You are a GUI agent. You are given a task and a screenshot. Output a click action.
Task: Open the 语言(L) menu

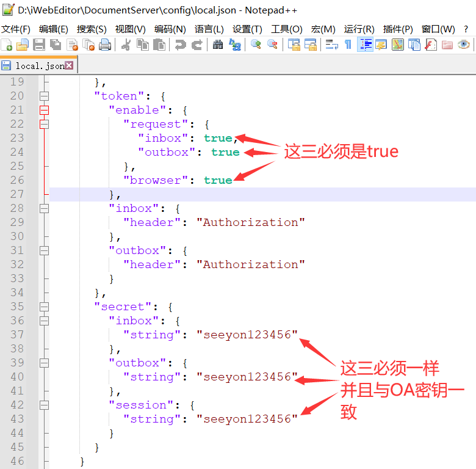[209, 29]
